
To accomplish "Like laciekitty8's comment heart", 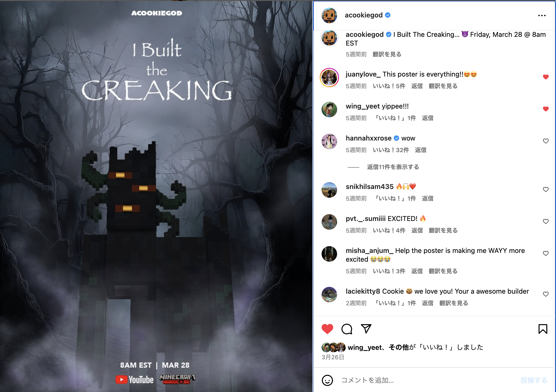I will tap(546, 294).
